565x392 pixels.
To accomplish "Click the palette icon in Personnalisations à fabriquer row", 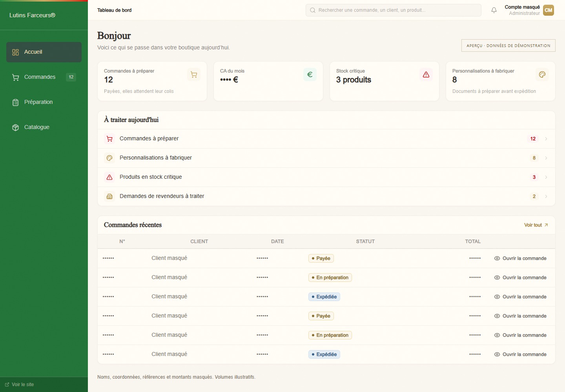I will (x=109, y=158).
